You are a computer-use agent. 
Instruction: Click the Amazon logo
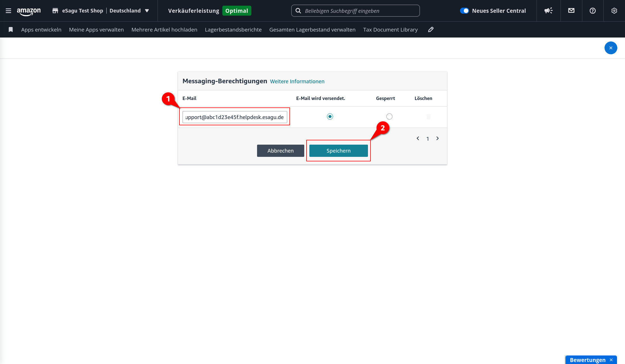(29, 11)
